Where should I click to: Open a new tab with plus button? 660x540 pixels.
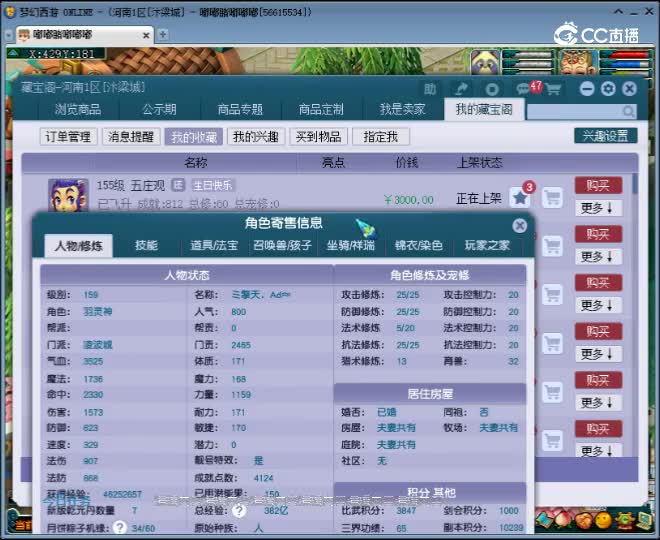(x=162, y=35)
